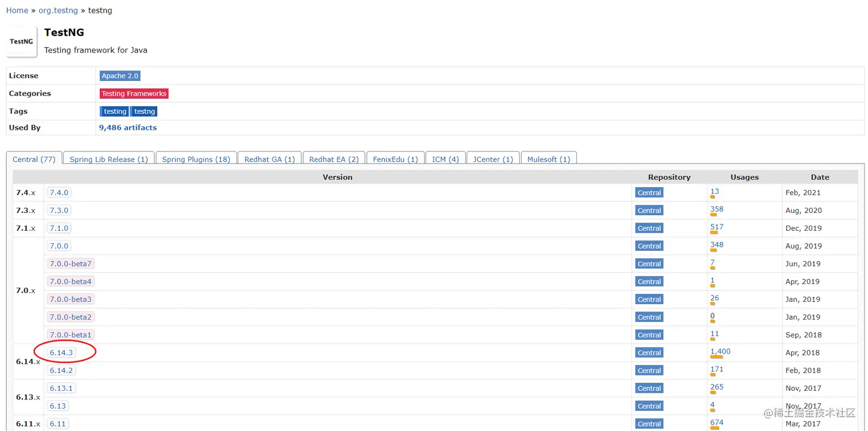Open the 674 usages link

717,423
